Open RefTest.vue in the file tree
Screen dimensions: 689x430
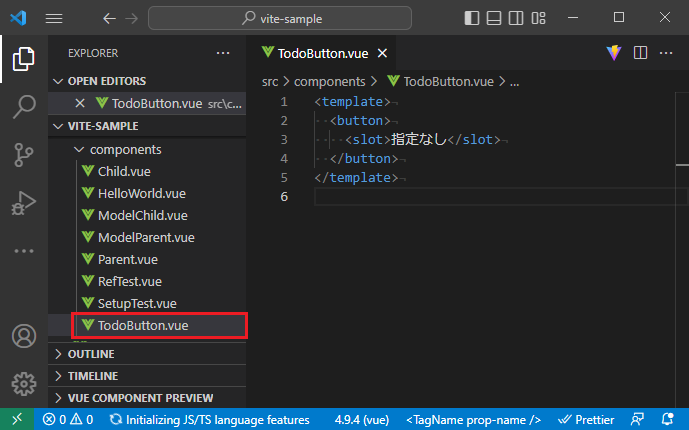147,281
